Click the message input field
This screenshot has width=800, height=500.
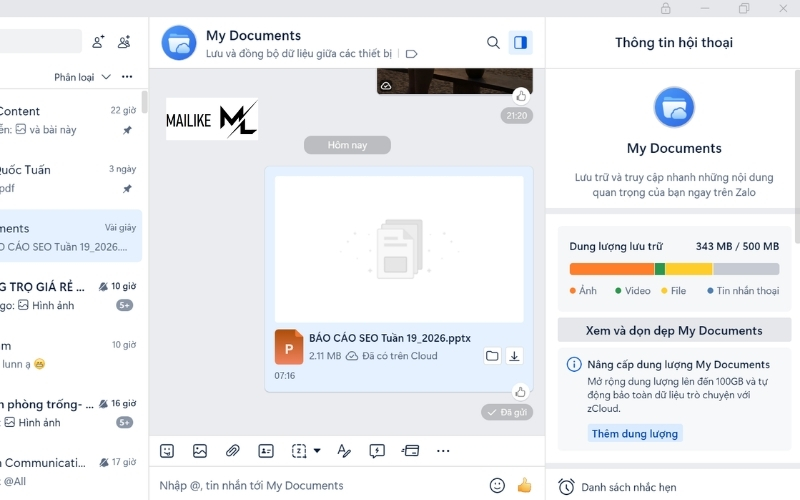[x=319, y=485]
